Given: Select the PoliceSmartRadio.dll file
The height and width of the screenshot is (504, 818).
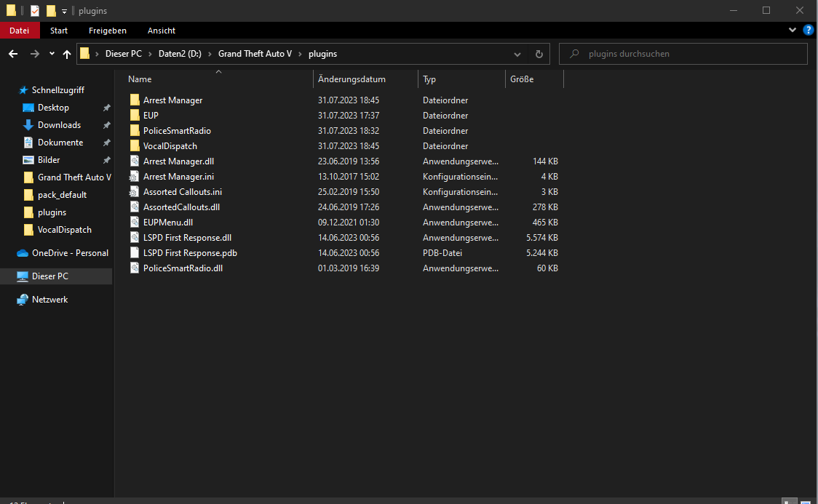Looking at the screenshot, I should 183,268.
